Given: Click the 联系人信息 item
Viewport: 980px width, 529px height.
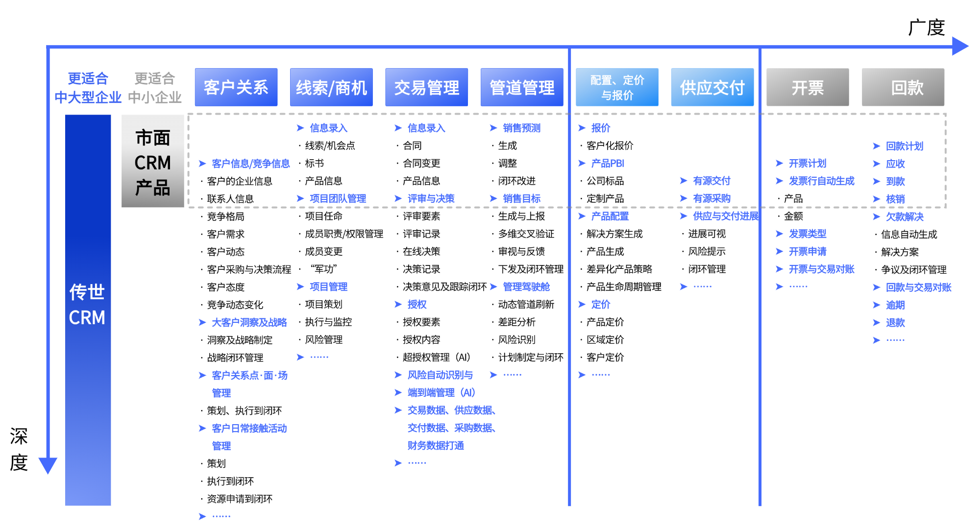Looking at the screenshot, I should click(x=230, y=199).
